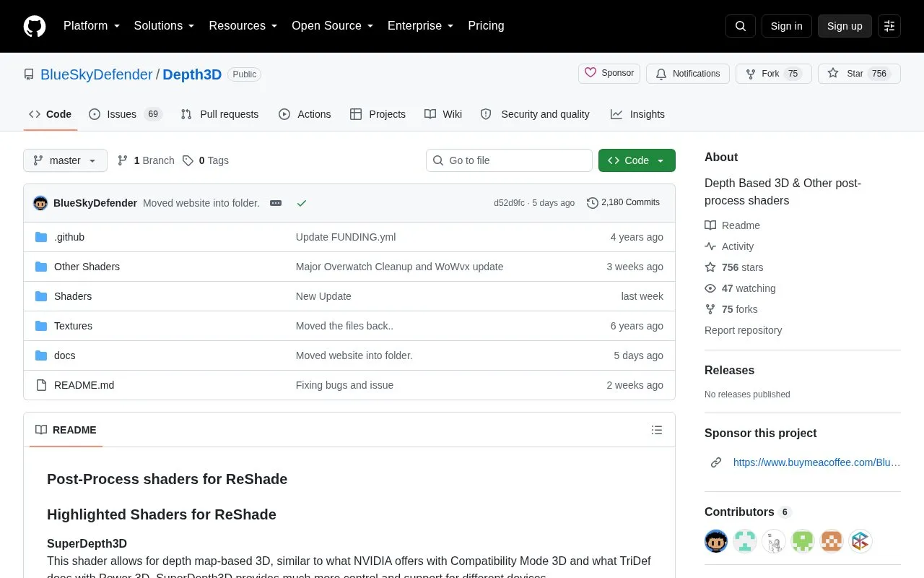Open the Textures folder
Viewport: 924px width, 578px height.
coord(73,326)
